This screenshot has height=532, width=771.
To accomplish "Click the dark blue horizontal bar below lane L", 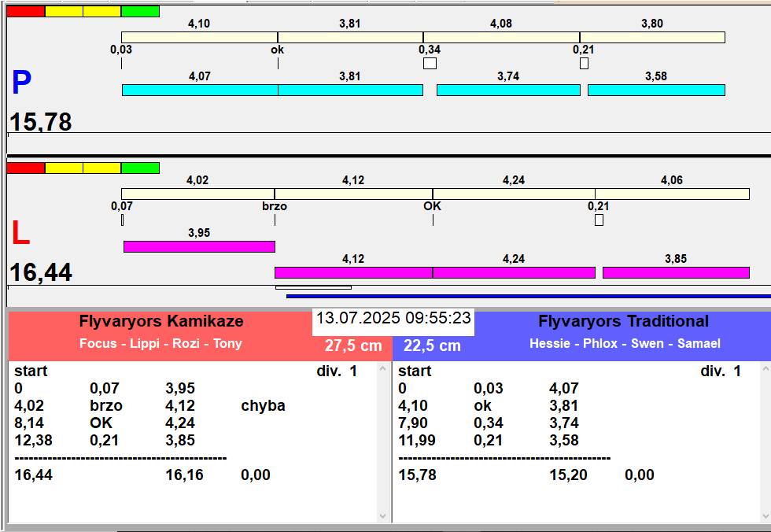I will (x=529, y=297).
